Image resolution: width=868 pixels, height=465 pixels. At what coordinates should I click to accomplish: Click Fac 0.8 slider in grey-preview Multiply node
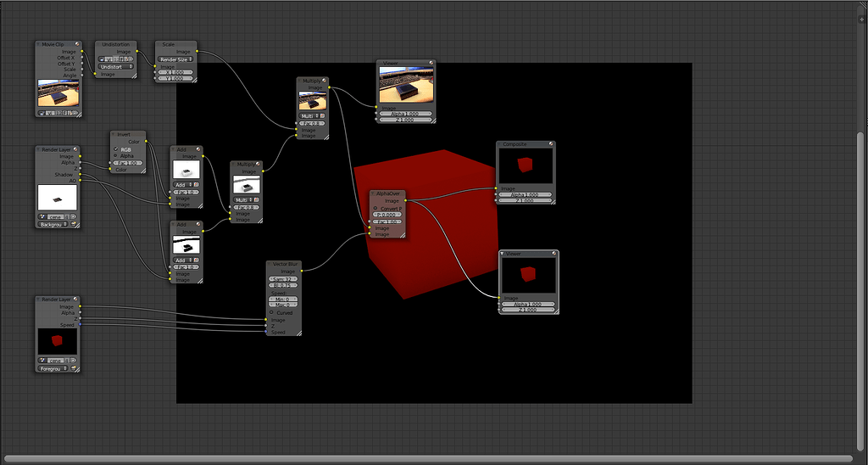click(x=246, y=207)
